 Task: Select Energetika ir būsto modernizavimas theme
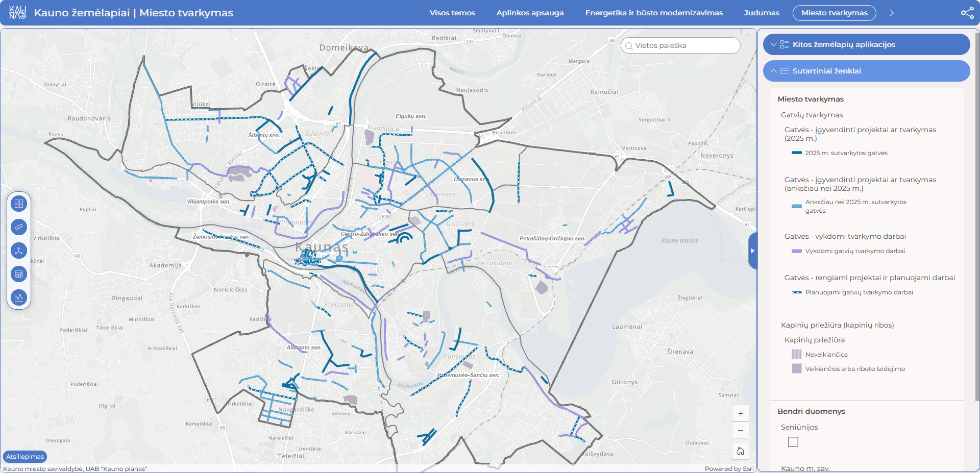654,13
